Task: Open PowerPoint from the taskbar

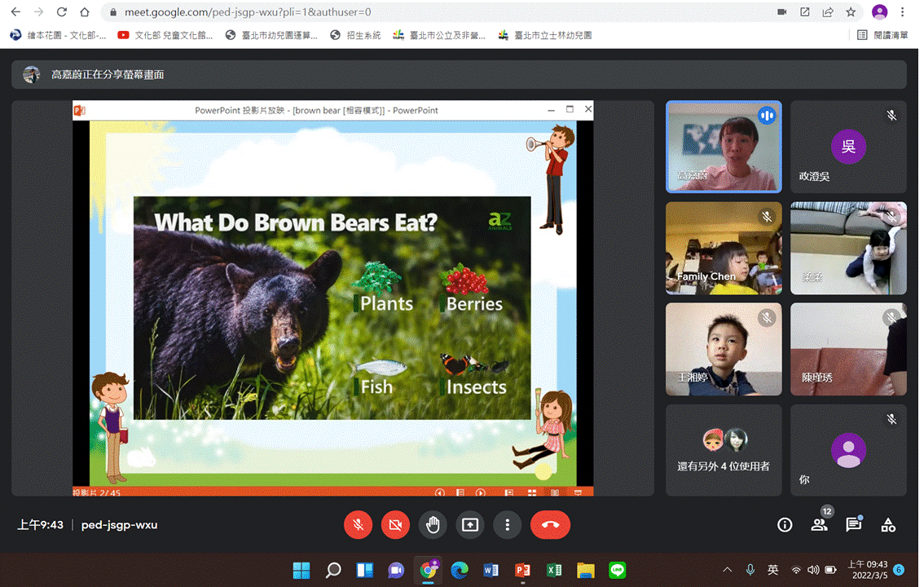Action: (522, 570)
